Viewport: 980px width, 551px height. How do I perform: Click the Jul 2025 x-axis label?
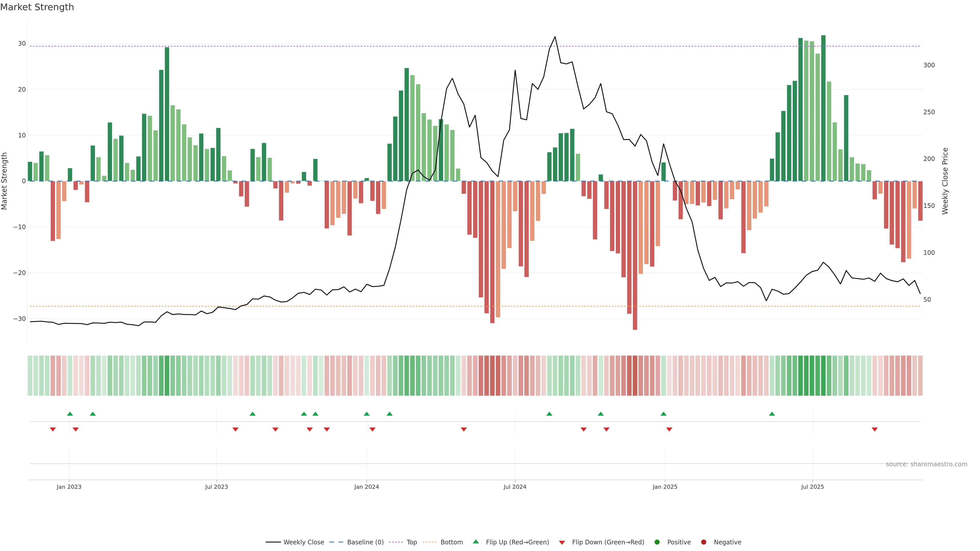812,487
